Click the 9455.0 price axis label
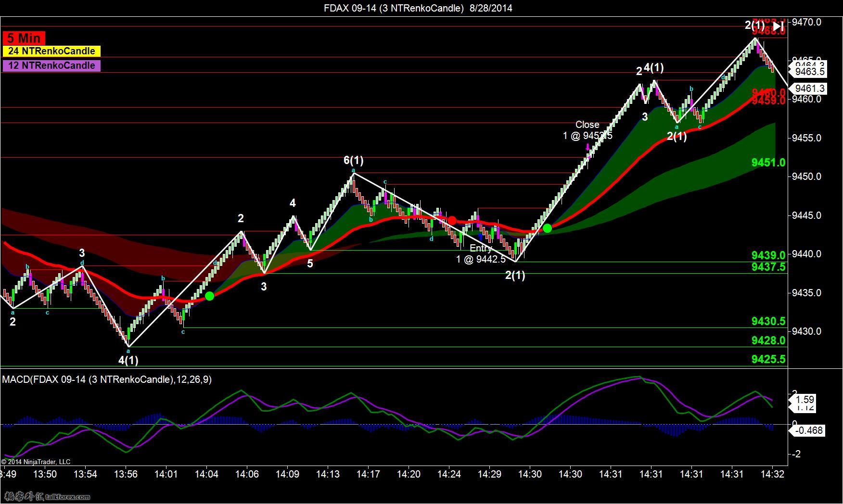The height and width of the screenshot is (504, 843). pos(806,138)
